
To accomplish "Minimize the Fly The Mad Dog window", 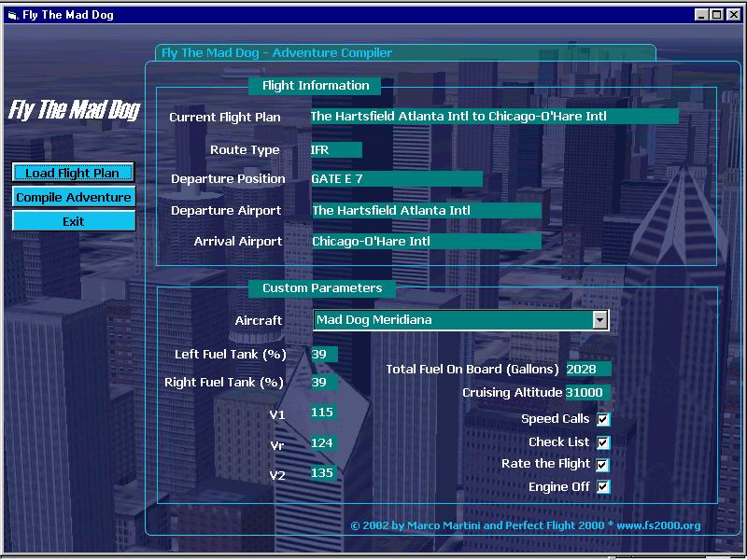I will [701, 15].
